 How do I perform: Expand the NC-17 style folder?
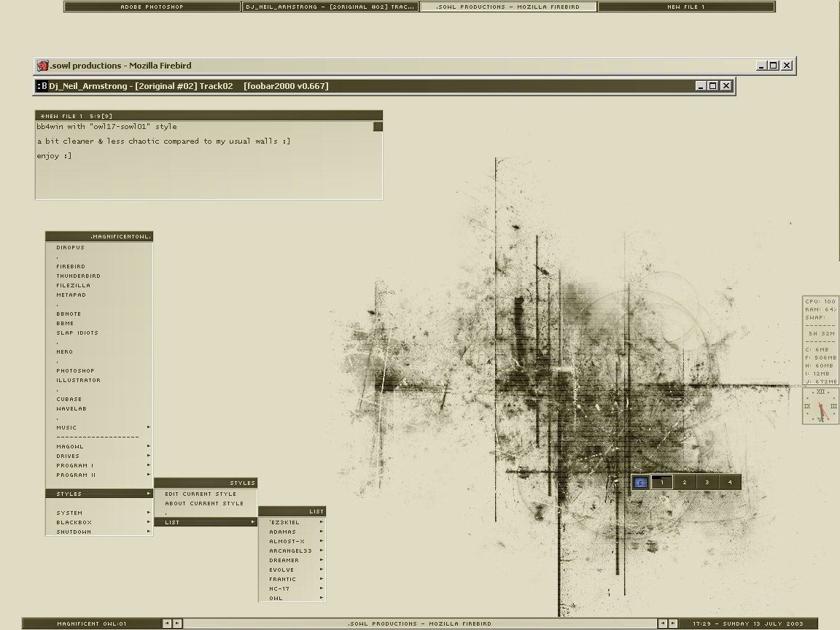(x=292, y=588)
